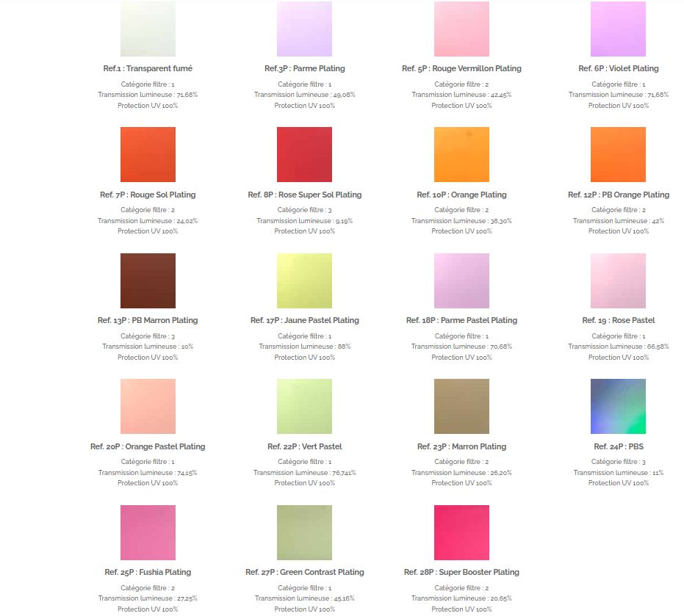Image resolution: width=684 pixels, height=616 pixels.
Task: Select the Violet Plating swatch
Action: (618, 29)
